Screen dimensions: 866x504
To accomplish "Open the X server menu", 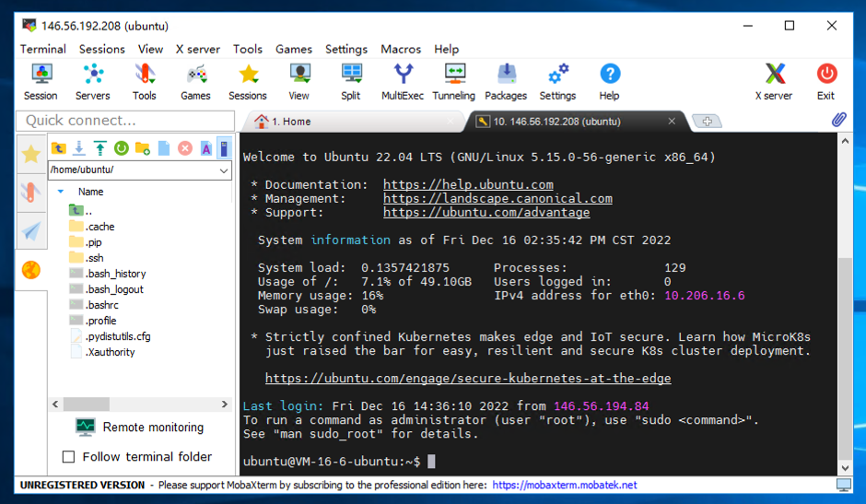I will 198,49.
